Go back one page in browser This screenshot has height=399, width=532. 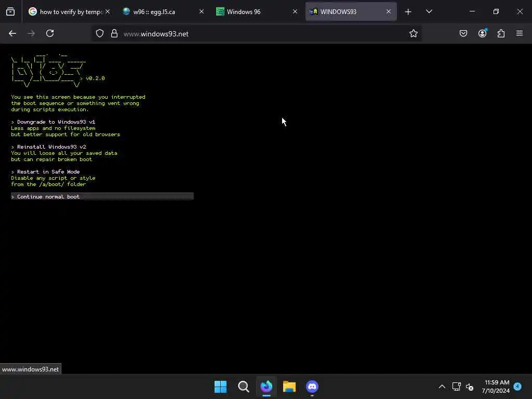click(x=12, y=33)
